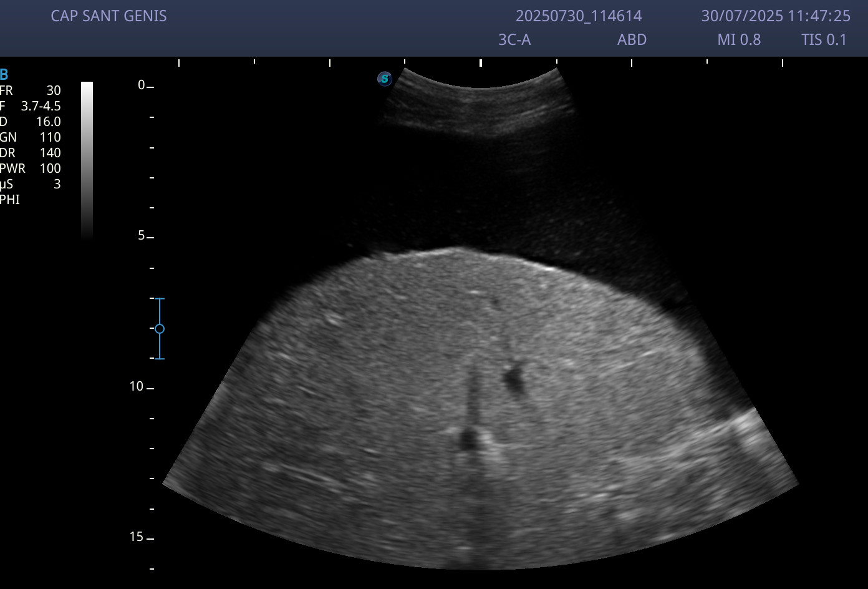Click the dynamic range DR 140

pos(30,153)
